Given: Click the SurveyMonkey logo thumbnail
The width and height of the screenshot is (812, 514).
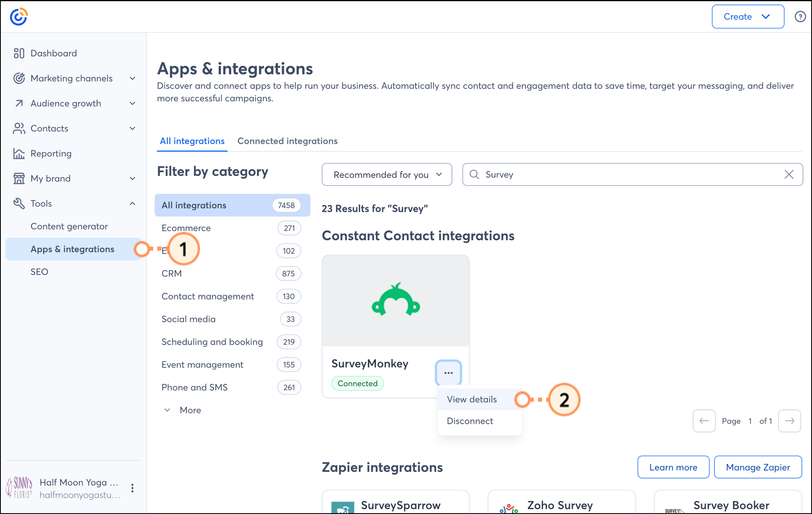Looking at the screenshot, I should (x=396, y=300).
